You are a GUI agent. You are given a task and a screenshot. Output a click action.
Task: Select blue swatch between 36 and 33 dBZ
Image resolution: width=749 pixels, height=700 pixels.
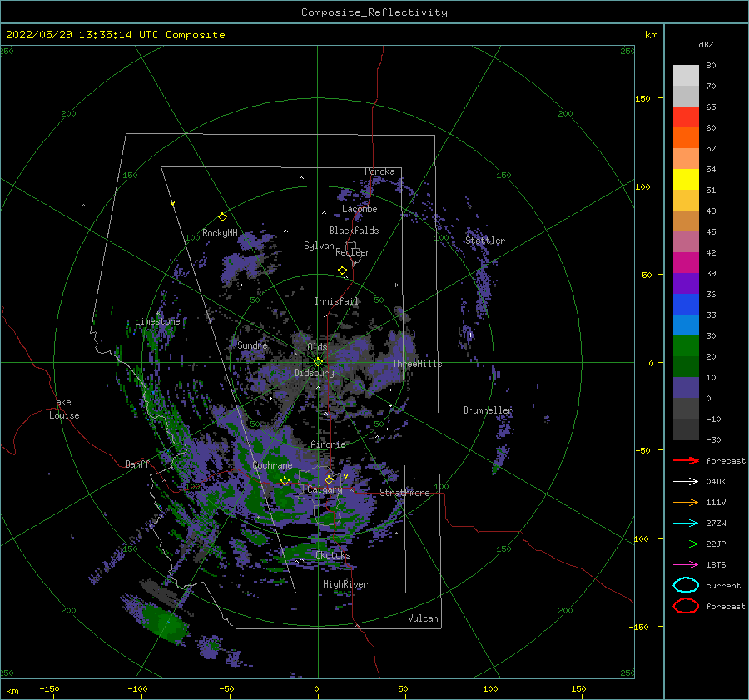pyautogui.click(x=686, y=305)
